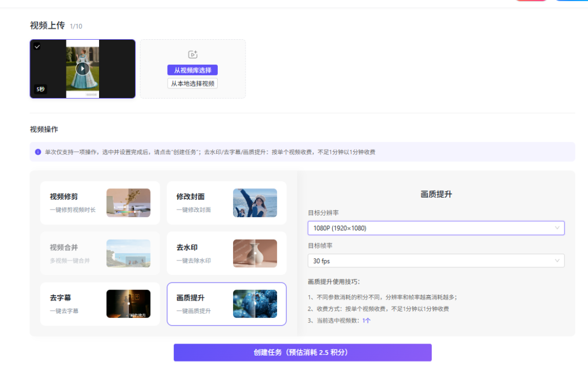
Task: Click the 视频修剪 thumbnail image
Action: 128,203
